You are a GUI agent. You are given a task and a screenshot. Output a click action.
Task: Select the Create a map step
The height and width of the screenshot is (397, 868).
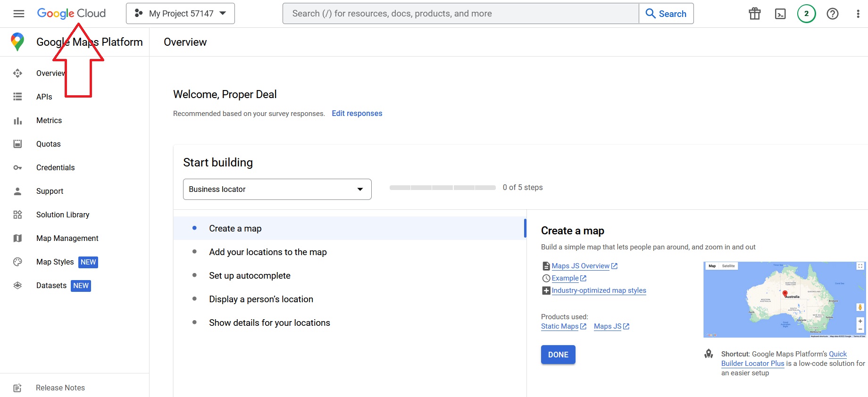coord(350,228)
